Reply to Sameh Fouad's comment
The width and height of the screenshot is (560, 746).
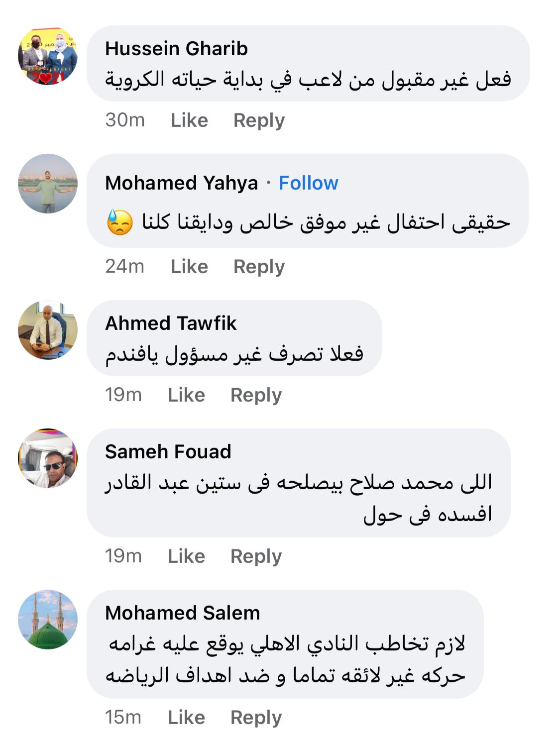pos(256,556)
